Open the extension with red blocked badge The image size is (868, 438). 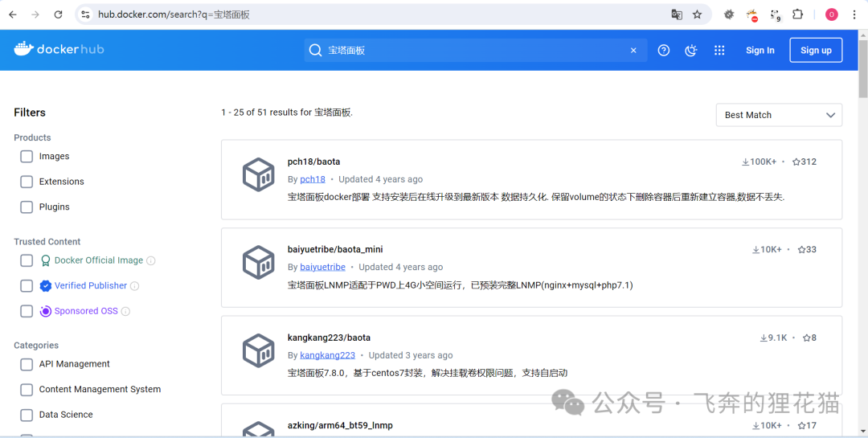[751, 15]
